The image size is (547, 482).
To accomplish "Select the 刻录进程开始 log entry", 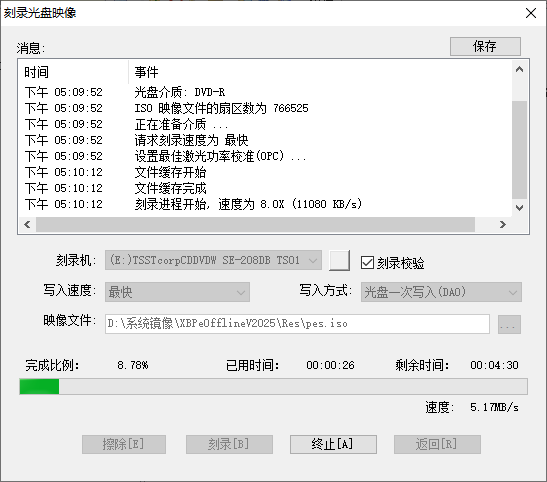I will (x=248, y=204).
